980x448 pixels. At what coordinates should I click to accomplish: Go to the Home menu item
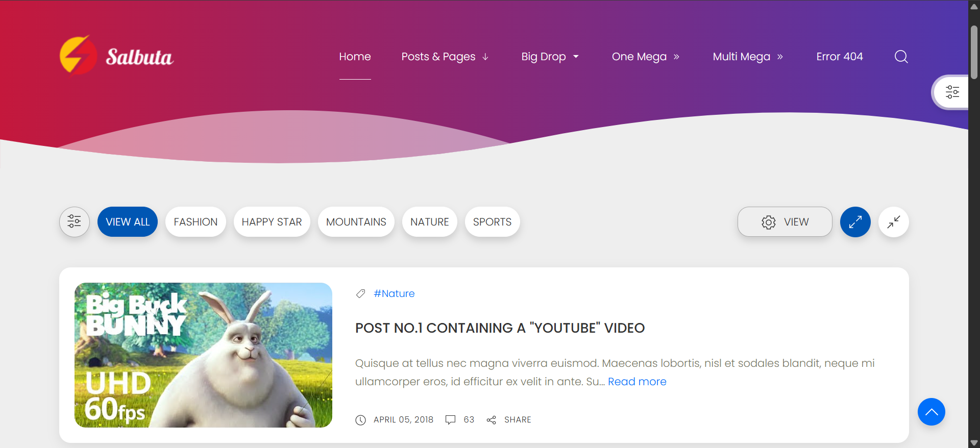click(355, 57)
